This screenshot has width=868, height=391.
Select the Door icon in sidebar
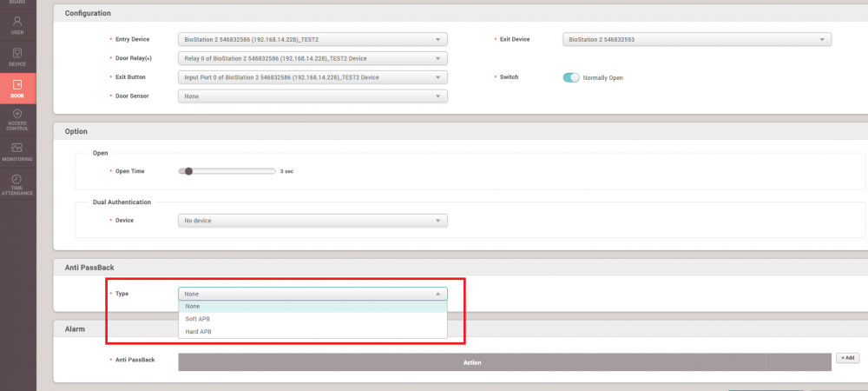click(17, 89)
